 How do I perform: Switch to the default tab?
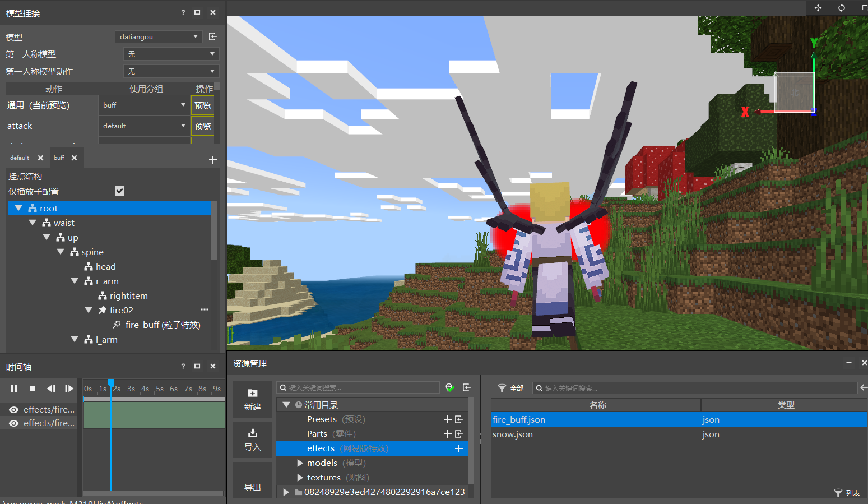pyautogui.click(x=20, y=158)
